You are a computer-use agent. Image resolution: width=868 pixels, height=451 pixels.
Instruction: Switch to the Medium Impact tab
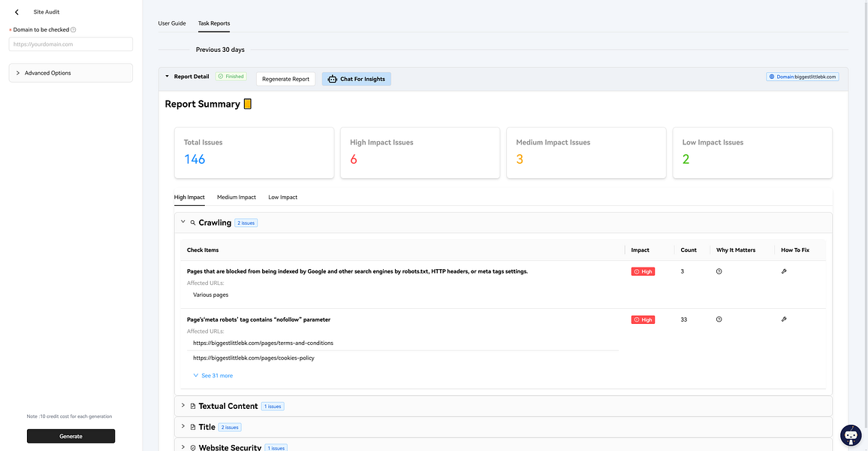pyautogui.click(x=237, y=197)
